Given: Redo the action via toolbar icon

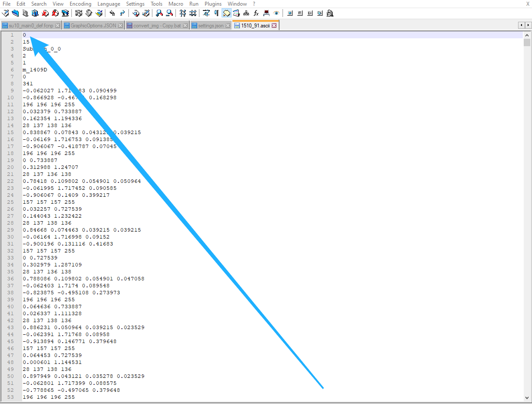Looking at the screenshot, I should tap(122, 13).
